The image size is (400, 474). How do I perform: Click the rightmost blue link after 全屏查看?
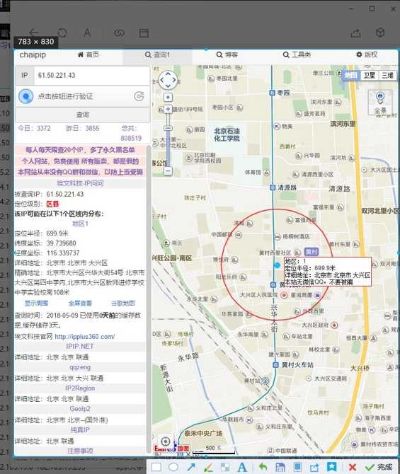coord(123,303)
